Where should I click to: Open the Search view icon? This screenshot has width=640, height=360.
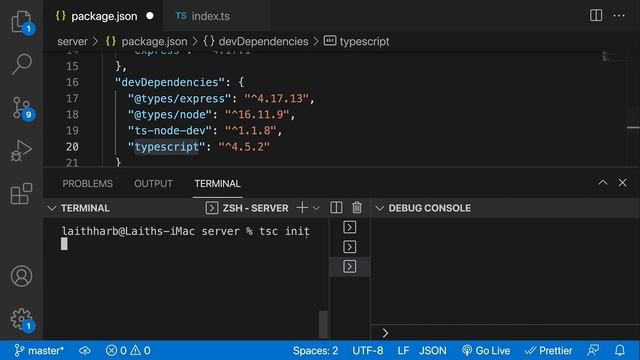[x=21, y=64]
